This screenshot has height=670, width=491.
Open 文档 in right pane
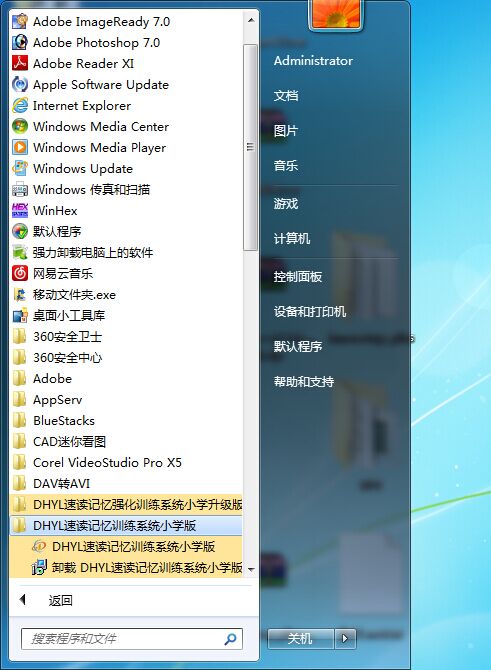pyautogui.click(x=286, y=95)
